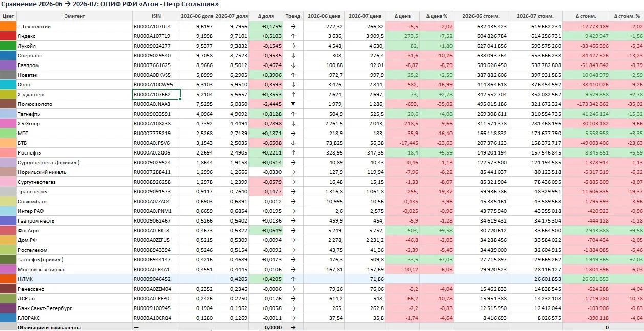This screenshot has width=644, height=331.
Task: Click the 2026-06 доля column header
Action: (197, 16)
